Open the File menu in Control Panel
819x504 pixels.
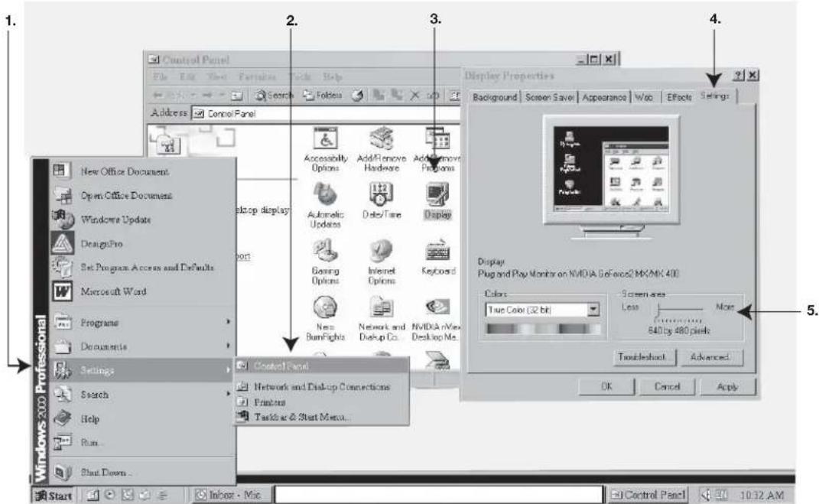pos(160,76)
